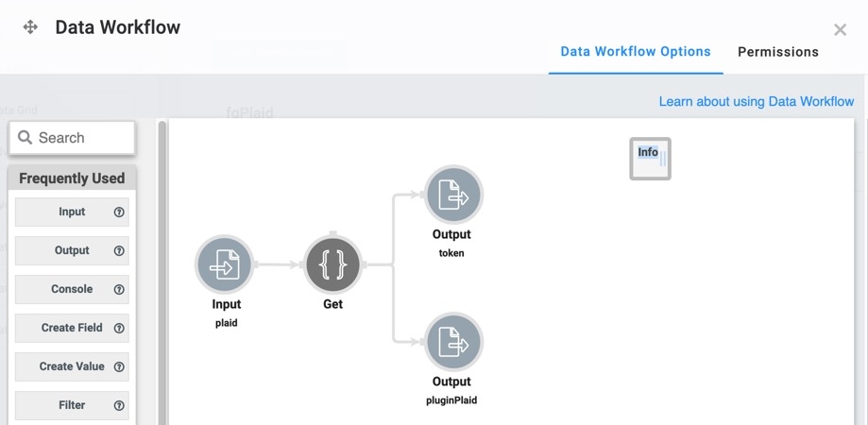This screenshot has height=425, width=868.
Task: Select the Output node labeled token
Action: pyautogui.click(x=453, y=195)
